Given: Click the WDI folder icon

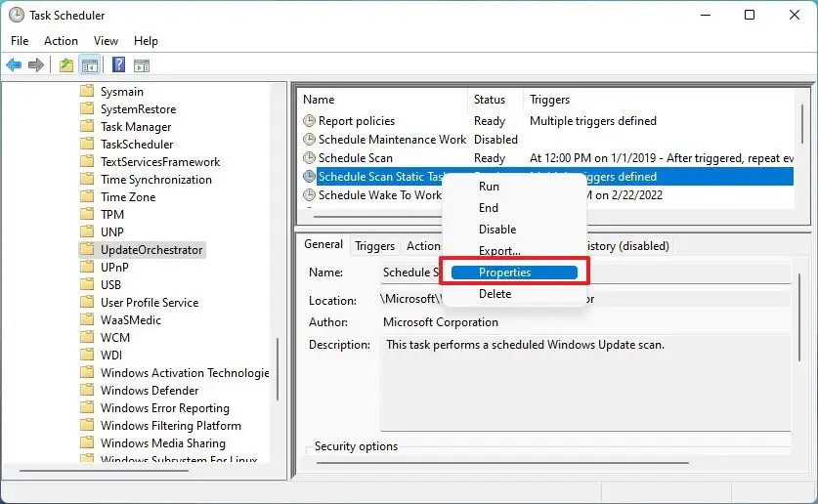Looking at the screenshot, I should click(x=87, y=355).
